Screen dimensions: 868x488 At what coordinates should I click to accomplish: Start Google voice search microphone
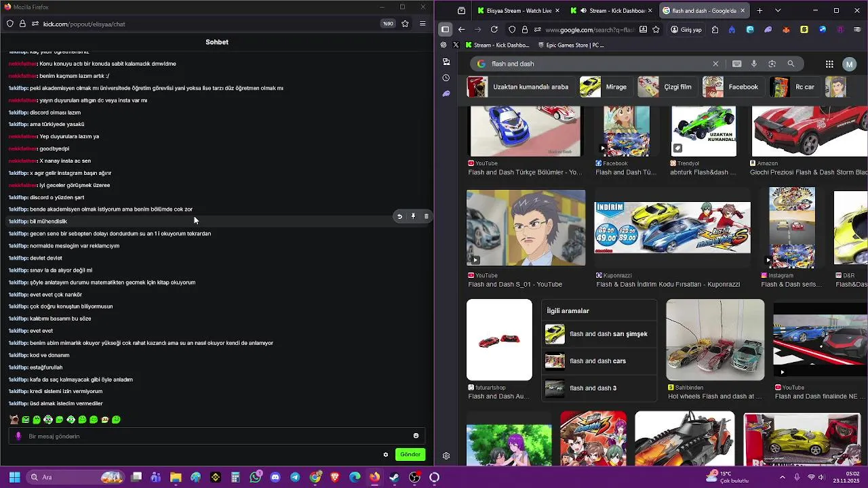coord(754,64)
